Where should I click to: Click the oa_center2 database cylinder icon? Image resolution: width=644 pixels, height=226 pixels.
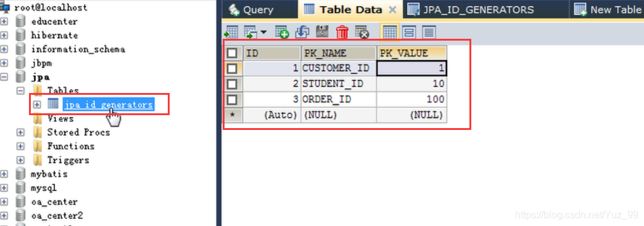pyautogui.click(x=20, y=216)
